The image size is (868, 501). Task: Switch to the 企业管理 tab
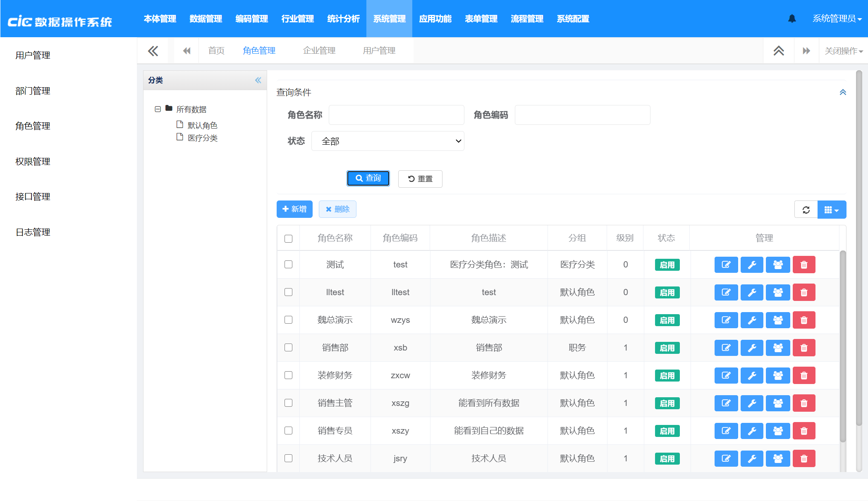point(319,50)
